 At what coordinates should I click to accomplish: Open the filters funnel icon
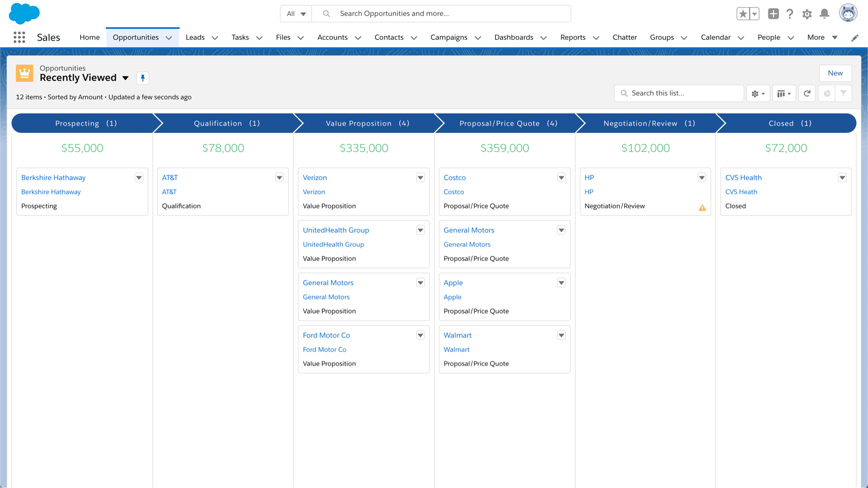(843, 93)
